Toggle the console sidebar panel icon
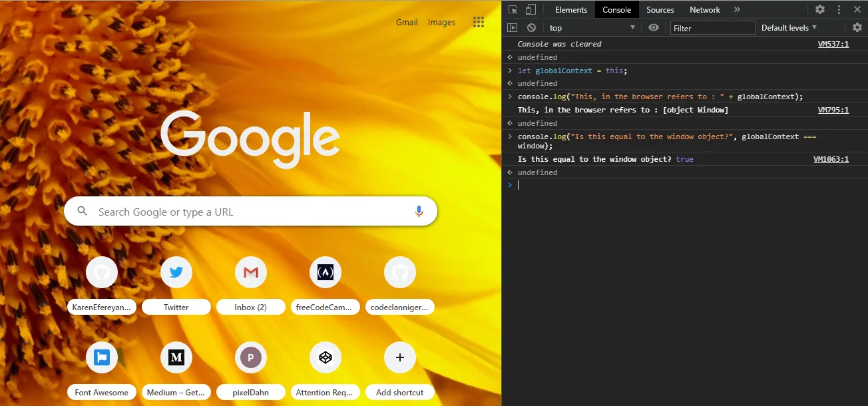868x406 pixels. click(512, 27)
